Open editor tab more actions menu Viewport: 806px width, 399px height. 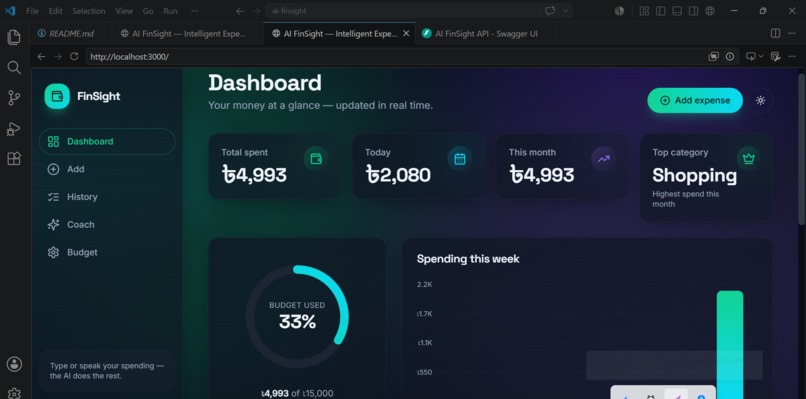pos(791,33)
